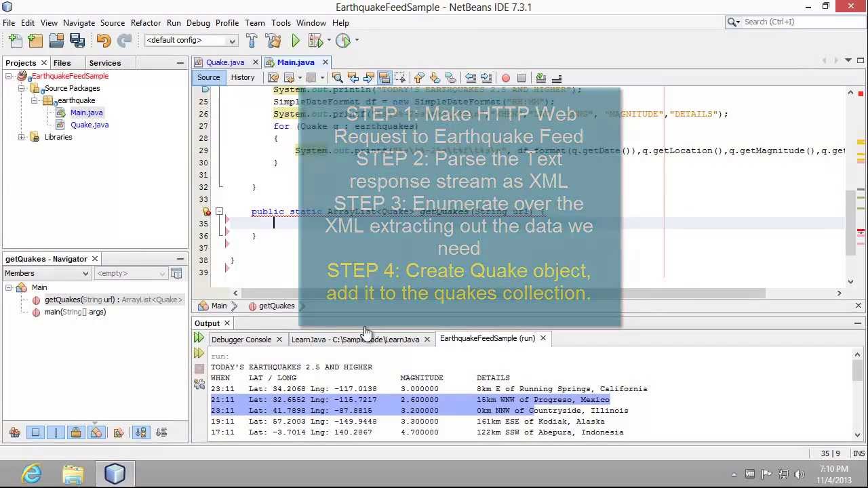Sort Navigator members by source order
Image resolution: width=868 pixels, height=488 pixels.
(161, 432)
